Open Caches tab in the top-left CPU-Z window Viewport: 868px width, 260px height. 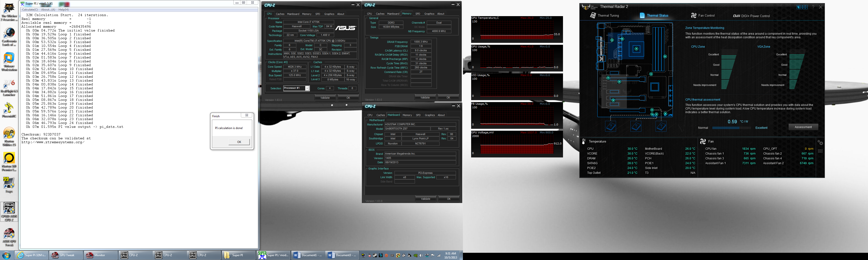click(x=280, y=14)
